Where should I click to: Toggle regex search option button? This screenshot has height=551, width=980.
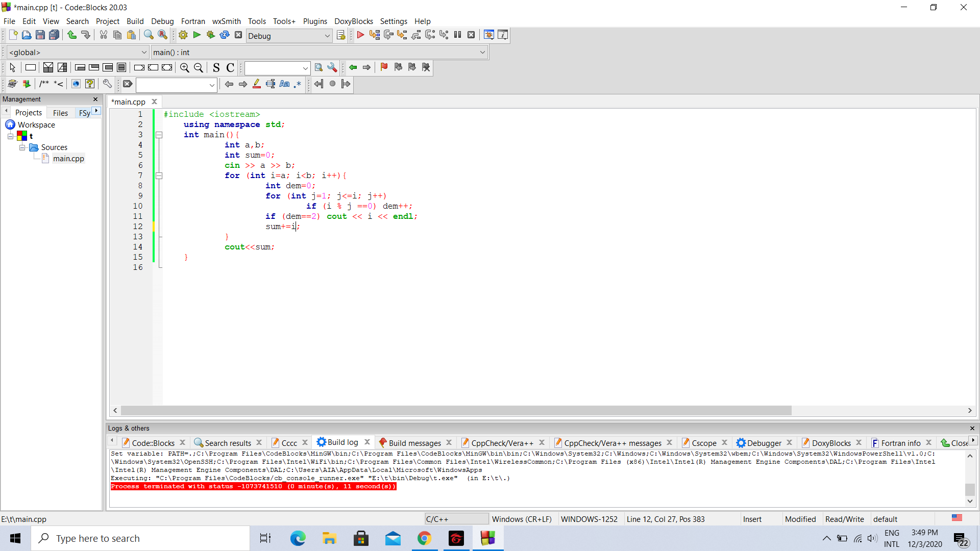pos(298,84)
